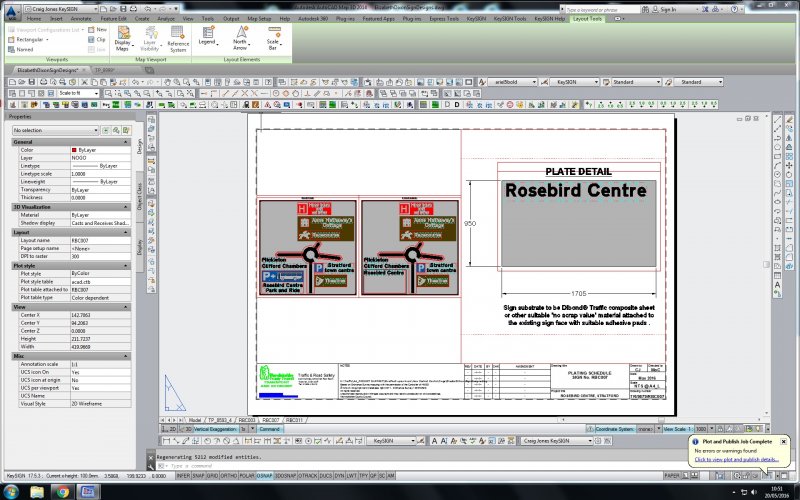Toggle LWT lineweight display
Screen dimensions: 800x500
click(352, 476)
